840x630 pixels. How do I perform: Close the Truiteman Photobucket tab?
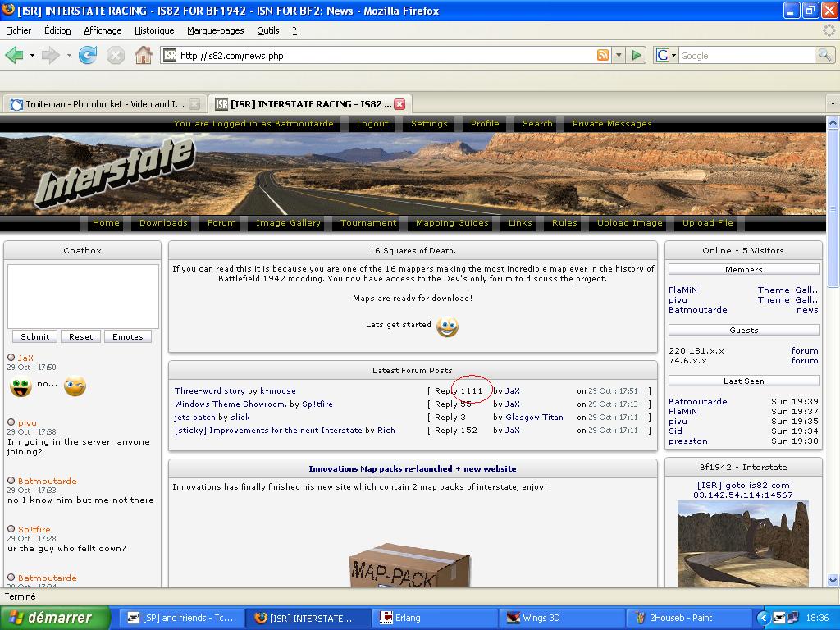[x=194, y=104]
